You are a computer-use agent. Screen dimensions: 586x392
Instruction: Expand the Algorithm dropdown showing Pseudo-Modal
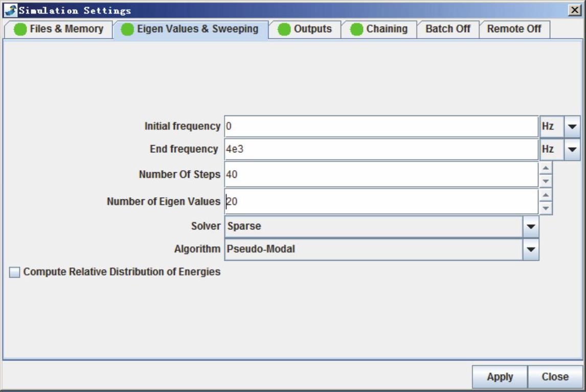pyautogui.click(x=531, y=249)
